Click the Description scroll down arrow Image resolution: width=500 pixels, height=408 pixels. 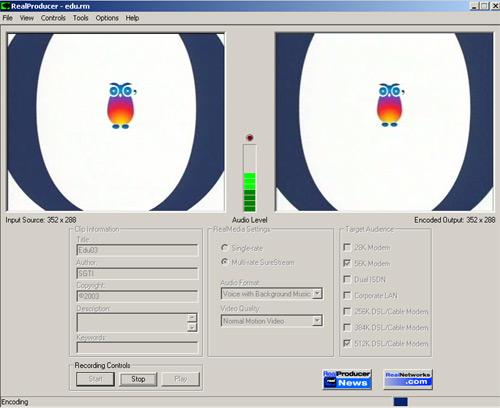click(x=192, y=327)
